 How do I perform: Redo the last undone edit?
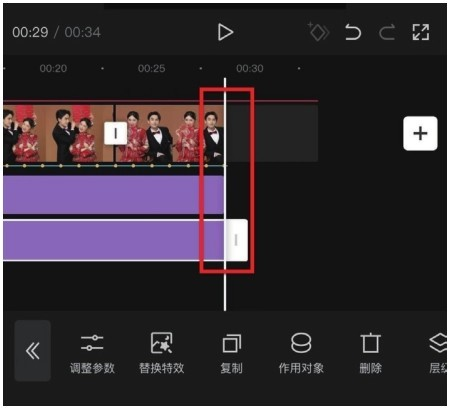point(387,32)
